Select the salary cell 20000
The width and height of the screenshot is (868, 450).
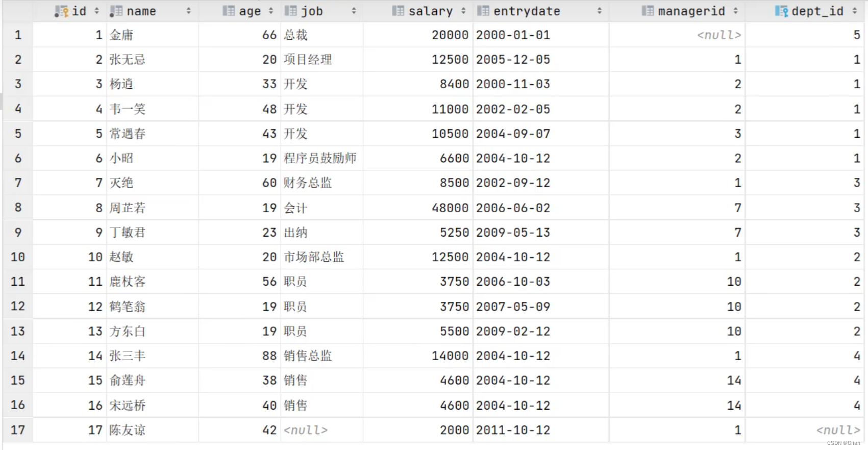point(417,35)
